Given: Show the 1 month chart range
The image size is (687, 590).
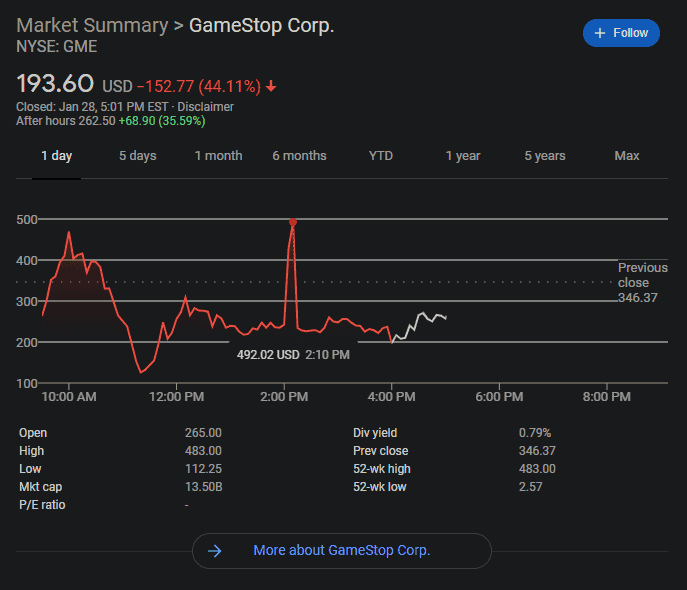Looking at the screenshot, I should coord(218,156).
